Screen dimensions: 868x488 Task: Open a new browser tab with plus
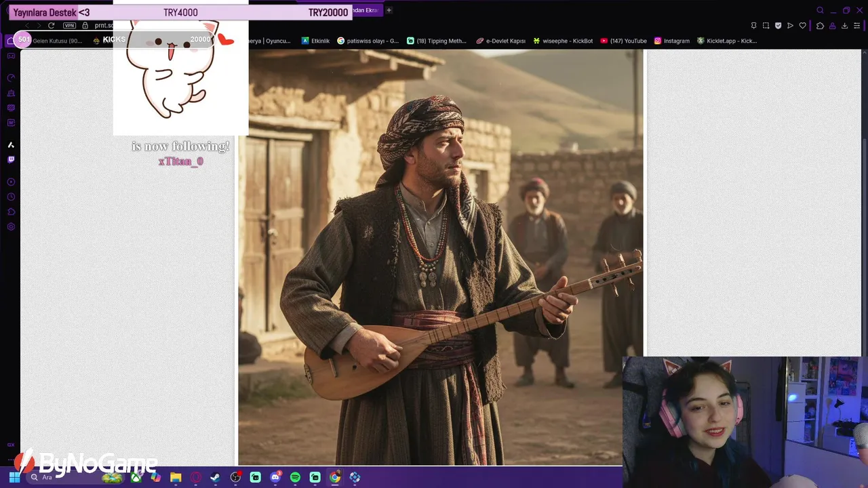(x=389, y=10)
